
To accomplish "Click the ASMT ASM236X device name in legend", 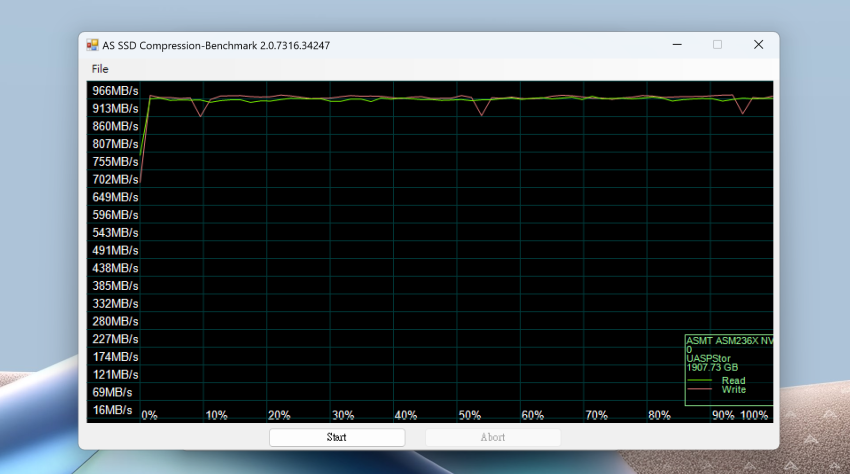I will tap(730, 341).
